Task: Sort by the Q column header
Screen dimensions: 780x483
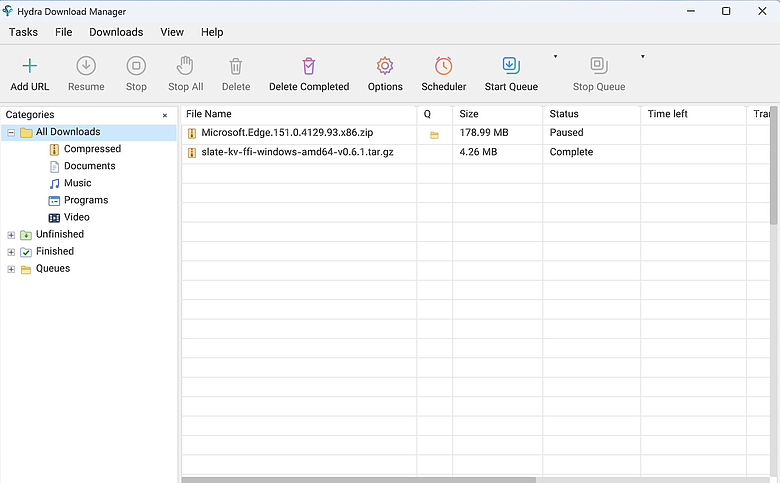Action: click(435, 114)
